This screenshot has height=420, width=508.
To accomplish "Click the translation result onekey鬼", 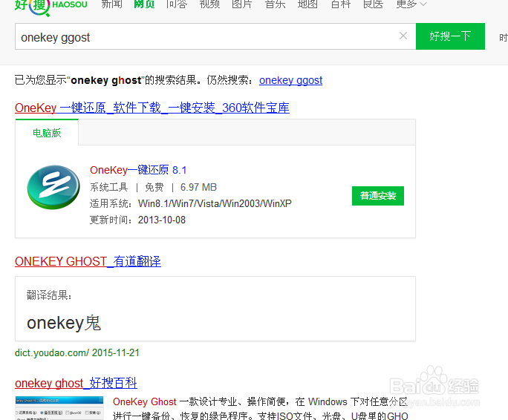I will click(64, 323).
